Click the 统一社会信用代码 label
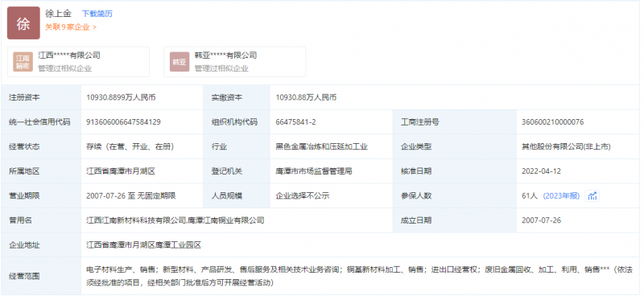This screenshot has height=300, width=644. 39,122
